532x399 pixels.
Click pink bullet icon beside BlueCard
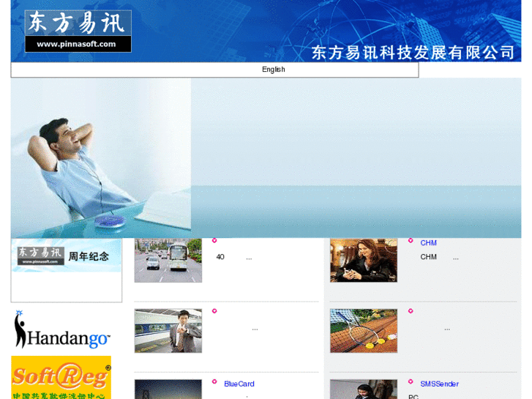tap(214, 381)
